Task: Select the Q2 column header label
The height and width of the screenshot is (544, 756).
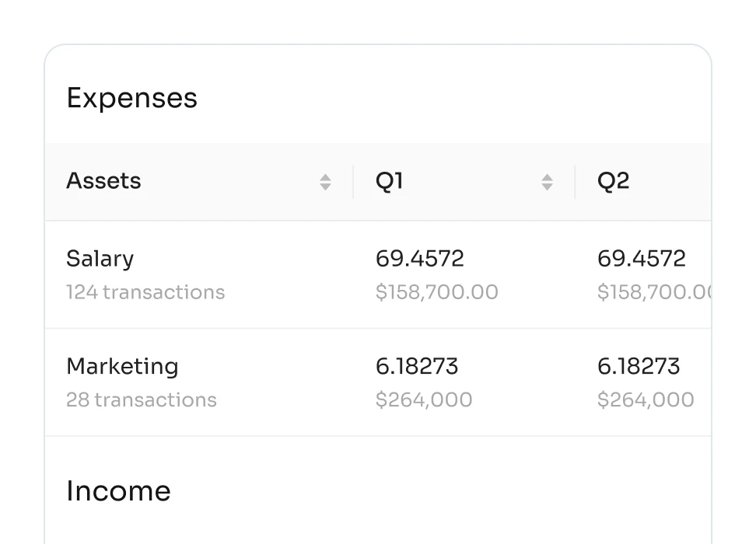Action: click(613, 181)
